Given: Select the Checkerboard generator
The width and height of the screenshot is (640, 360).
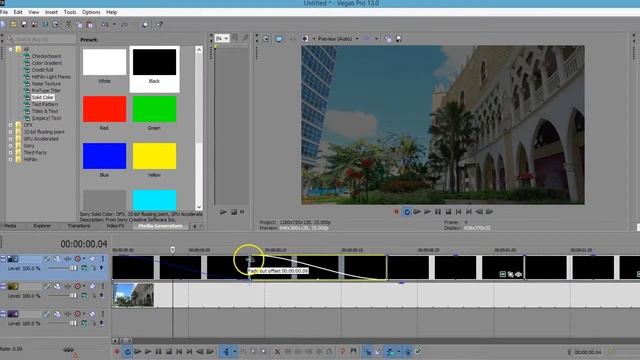Looking at the screenshot, I should tap(46, 56).
